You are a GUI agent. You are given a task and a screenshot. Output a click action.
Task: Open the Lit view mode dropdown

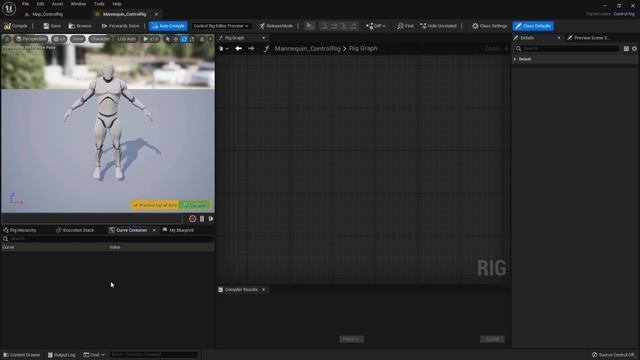pos(60,39)
